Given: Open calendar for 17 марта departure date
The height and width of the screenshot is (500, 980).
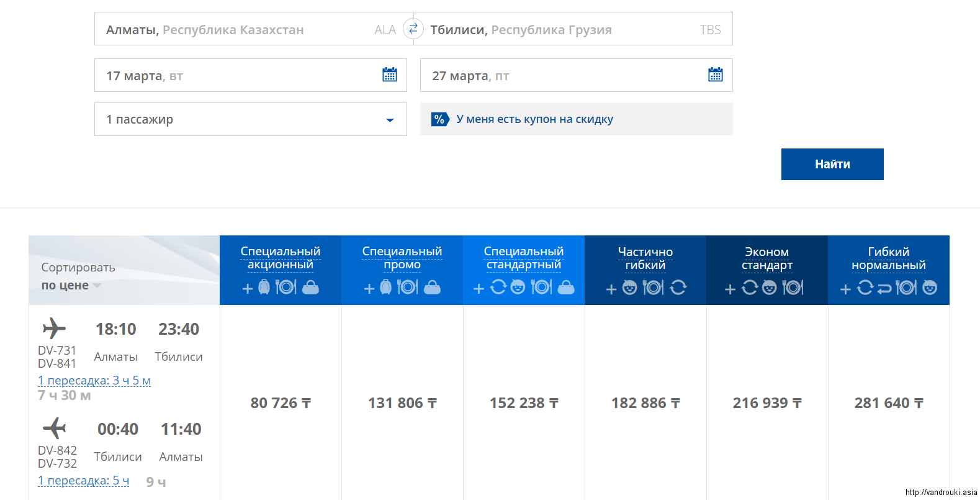Looking at the screenshot, I should point(390,75).
